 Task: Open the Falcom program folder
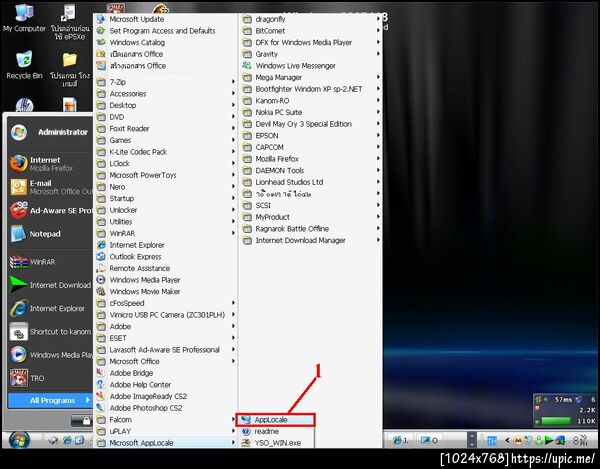(166, 420)
